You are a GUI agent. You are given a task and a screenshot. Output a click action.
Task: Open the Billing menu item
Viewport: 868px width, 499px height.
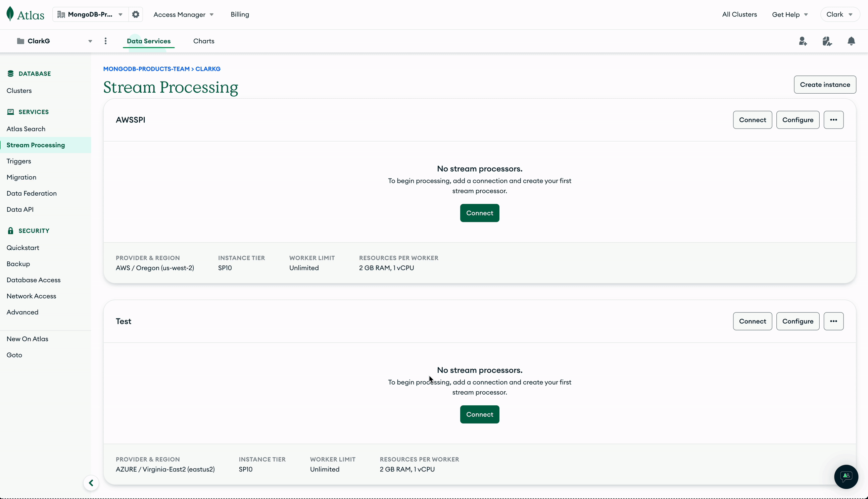(x=240, y=14)
